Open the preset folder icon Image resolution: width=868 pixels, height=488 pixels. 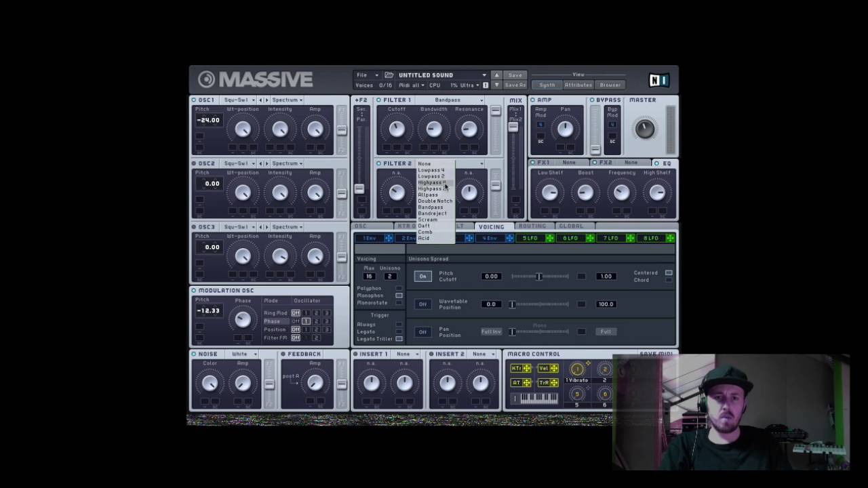pos(389,75)
